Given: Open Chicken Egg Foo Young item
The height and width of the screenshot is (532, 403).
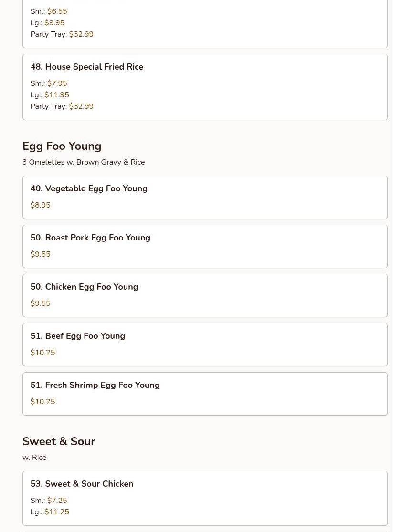Looking at the screenshot, I should (x=85, y=287).
